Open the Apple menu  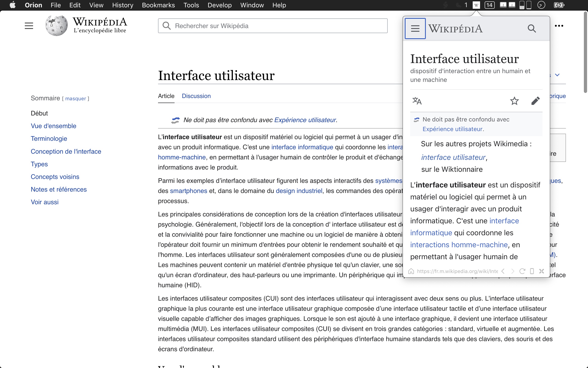(x=13, y=5)
